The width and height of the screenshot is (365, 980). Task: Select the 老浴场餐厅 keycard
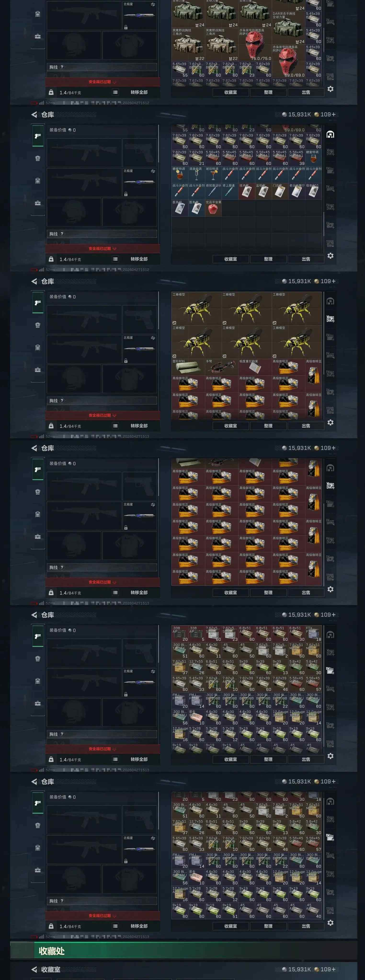tap(297, 191)
